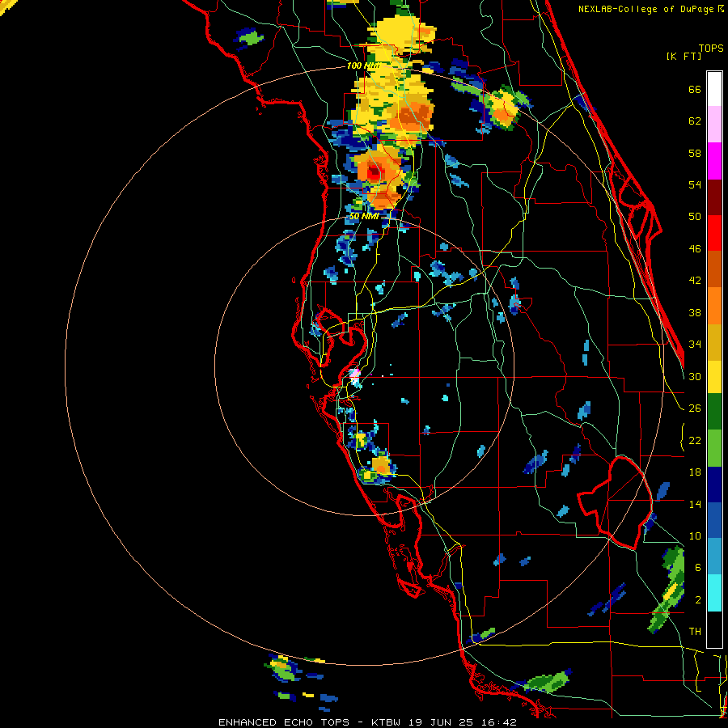Select the light pink swatch beside 62

[x=714, y=125]
